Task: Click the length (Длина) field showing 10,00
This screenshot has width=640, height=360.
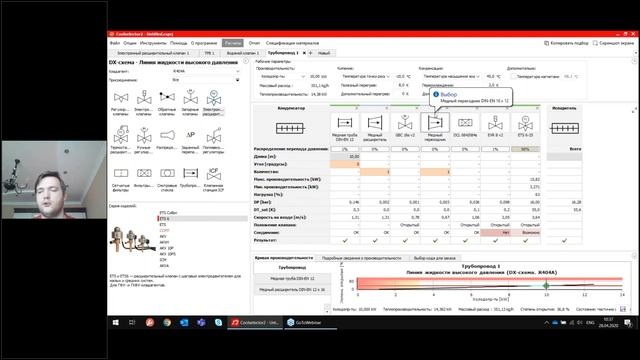Action: coord(345,156)
